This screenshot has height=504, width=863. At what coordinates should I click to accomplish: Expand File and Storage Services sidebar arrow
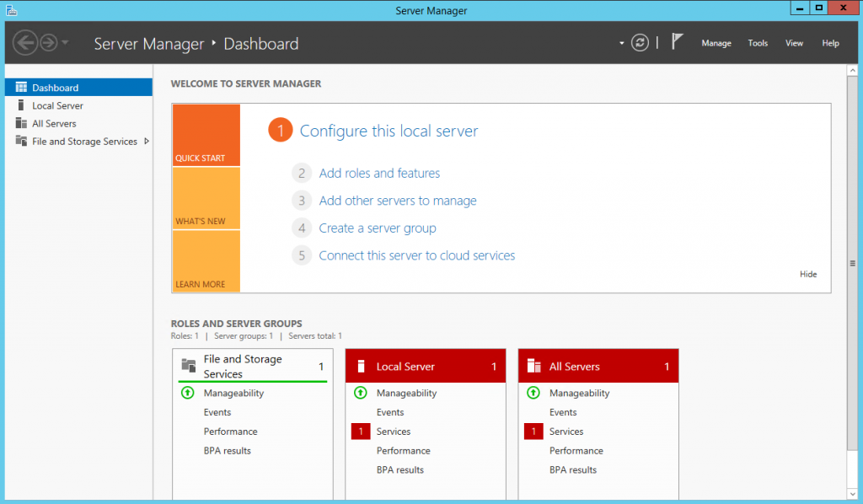tap(147, 142)
